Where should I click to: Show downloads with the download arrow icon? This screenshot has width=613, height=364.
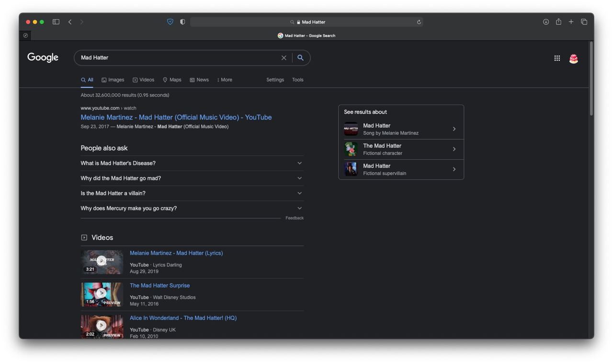pos(546,22)
